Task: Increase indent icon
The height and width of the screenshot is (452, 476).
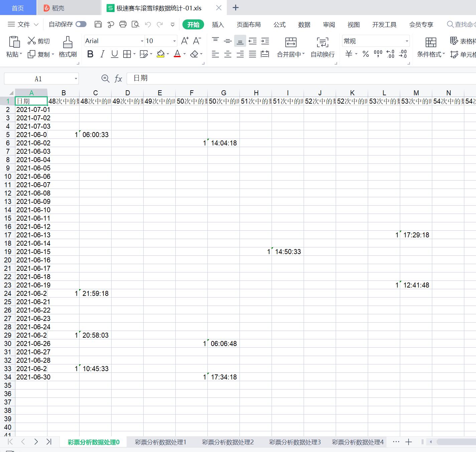Action: point(265,41)
